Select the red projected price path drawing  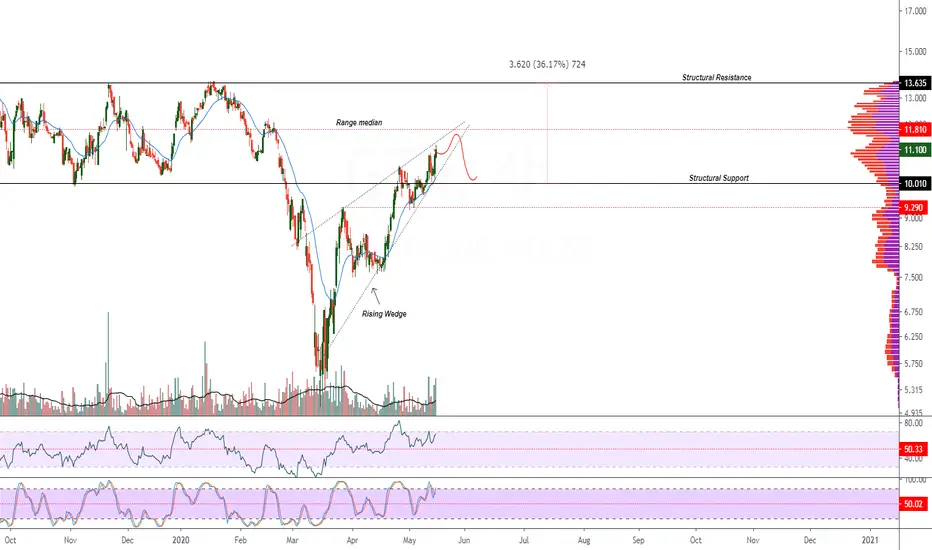pyautogui.click(x=458, y=156)
